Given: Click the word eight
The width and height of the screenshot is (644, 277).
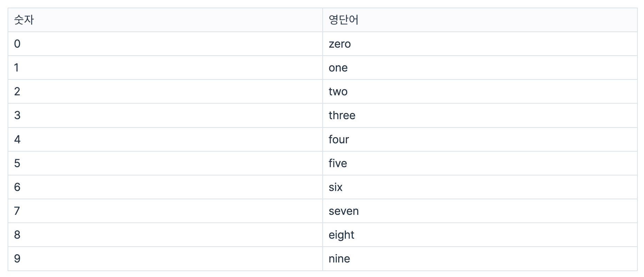Looking at the screenshot, I should point(341,235).
